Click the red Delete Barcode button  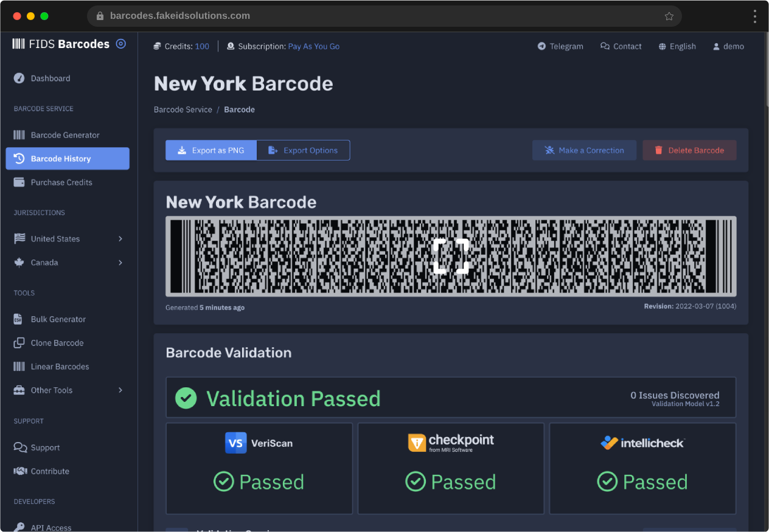pyautogui.click(x=689, y=150)
